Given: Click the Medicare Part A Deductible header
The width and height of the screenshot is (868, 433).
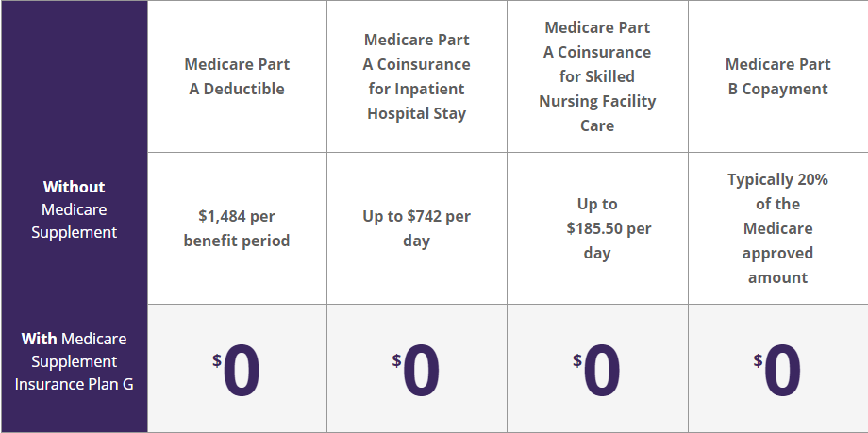Looking at the screenshot, I should [237, 76].
